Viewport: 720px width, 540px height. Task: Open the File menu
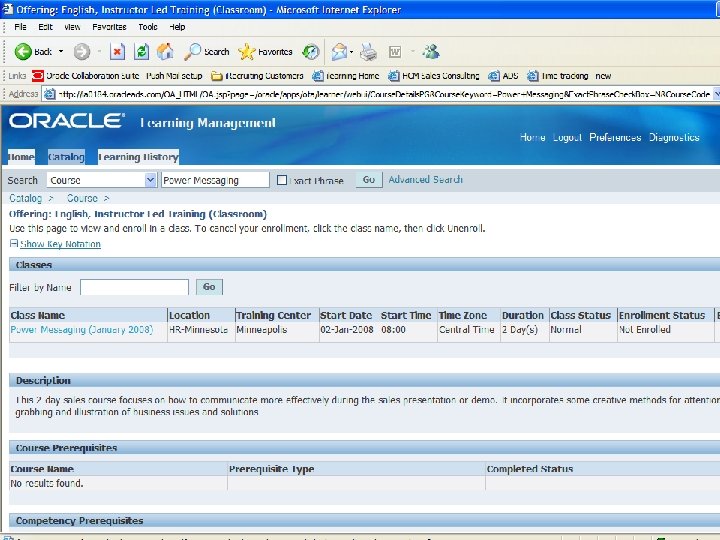(20, 27)
